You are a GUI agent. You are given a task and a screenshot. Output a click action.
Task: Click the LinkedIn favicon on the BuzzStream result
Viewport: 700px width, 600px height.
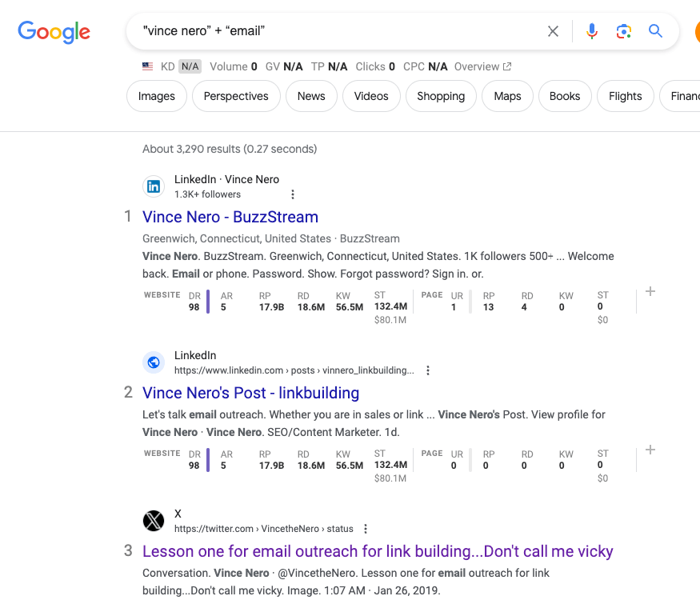[154, 186]
